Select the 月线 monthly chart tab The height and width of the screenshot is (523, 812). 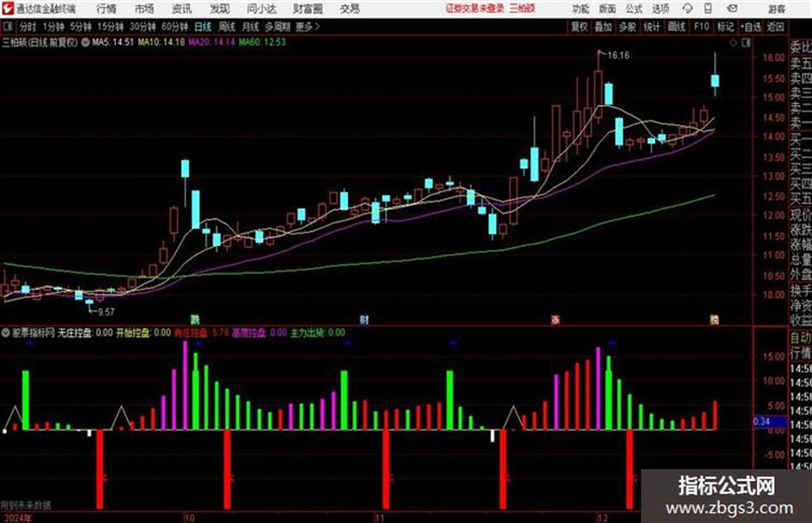pos(250,27)
